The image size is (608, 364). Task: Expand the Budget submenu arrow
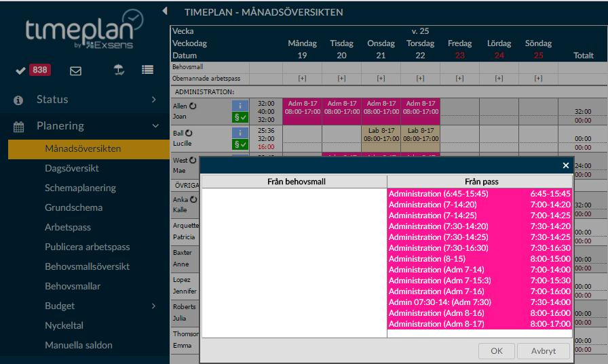pos(154,306)
